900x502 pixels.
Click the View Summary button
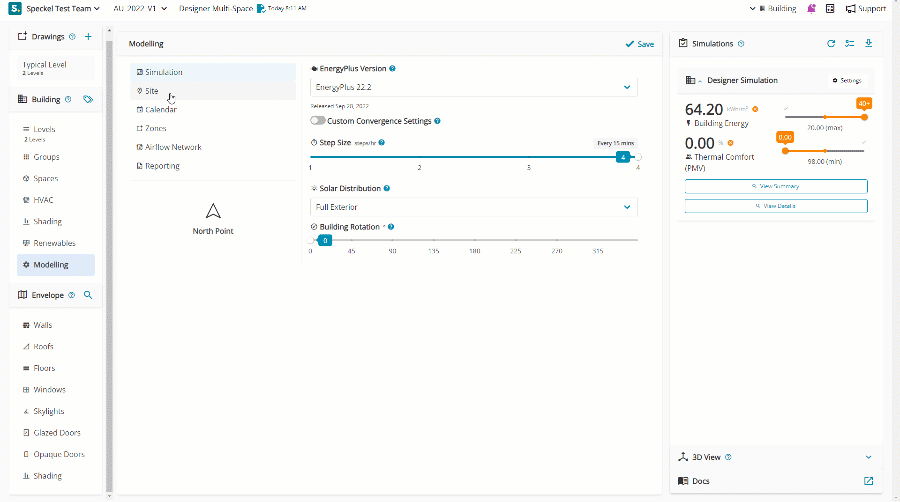[775, 186]
